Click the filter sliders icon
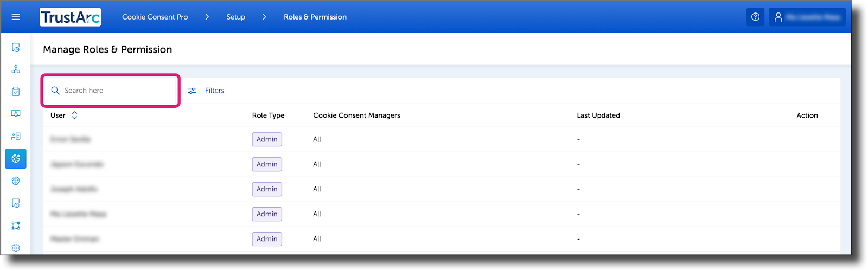 coord(192,91)
